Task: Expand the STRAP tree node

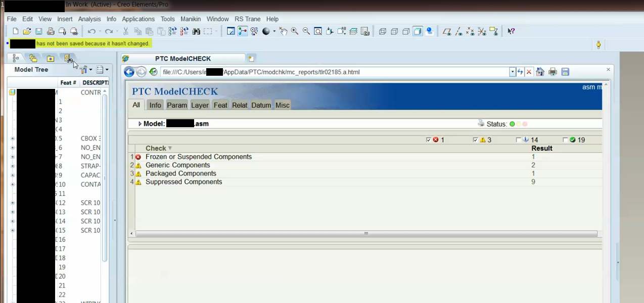Action: [x=12, y=166]
